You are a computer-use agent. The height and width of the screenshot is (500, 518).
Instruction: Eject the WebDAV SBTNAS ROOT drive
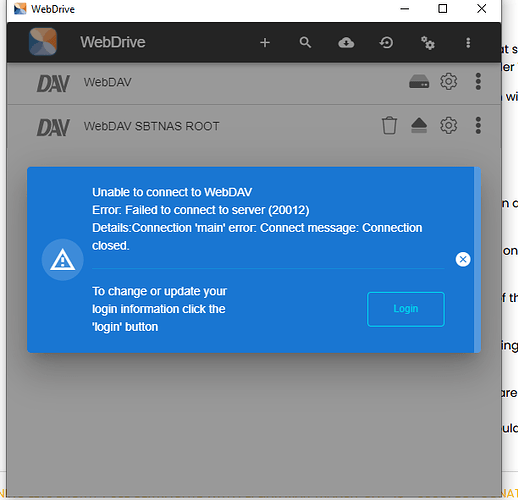(x=419, y=125)
